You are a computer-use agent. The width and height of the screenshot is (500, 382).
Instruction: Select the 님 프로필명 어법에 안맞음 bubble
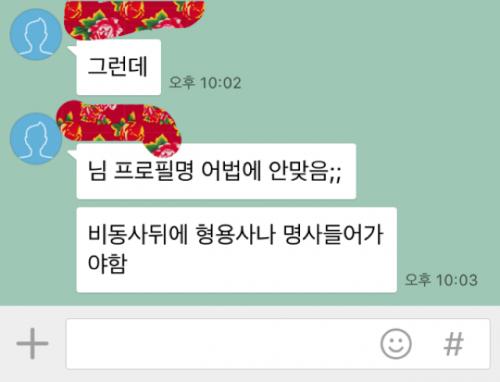coord(216,171)
